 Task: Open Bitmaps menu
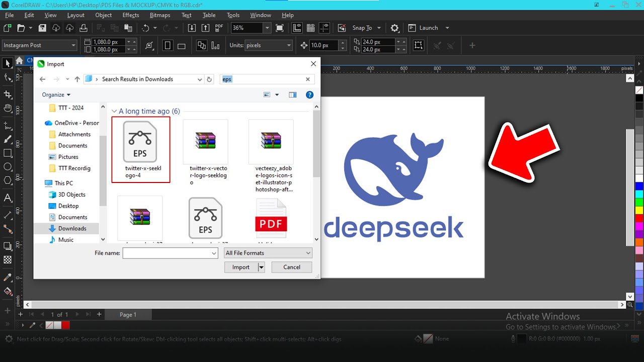pos(160,15)
